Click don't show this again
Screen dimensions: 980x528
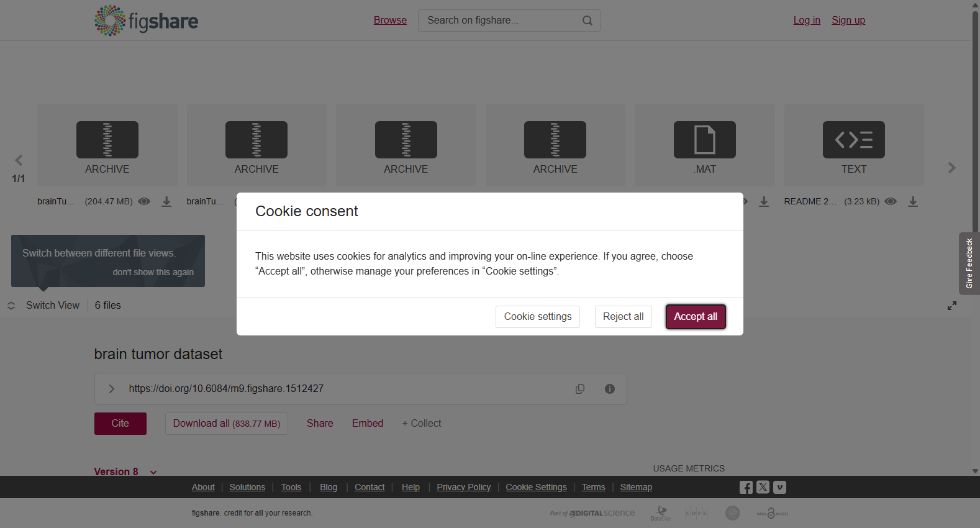coord(153,272)
